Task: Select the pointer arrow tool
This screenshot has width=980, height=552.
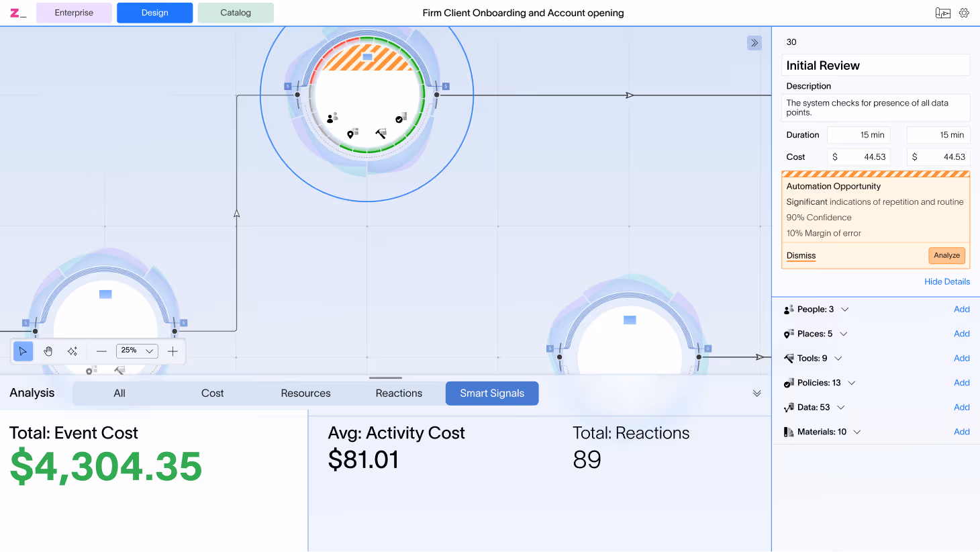Action: click(23, 351)
